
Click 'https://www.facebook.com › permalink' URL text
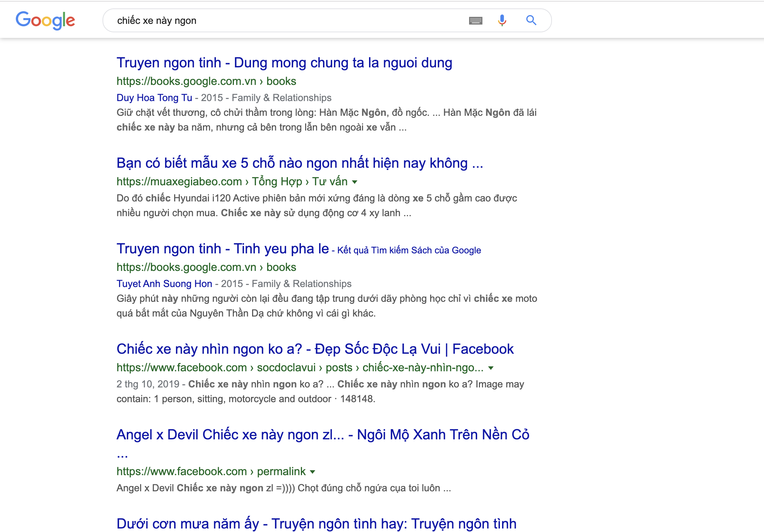211,471
